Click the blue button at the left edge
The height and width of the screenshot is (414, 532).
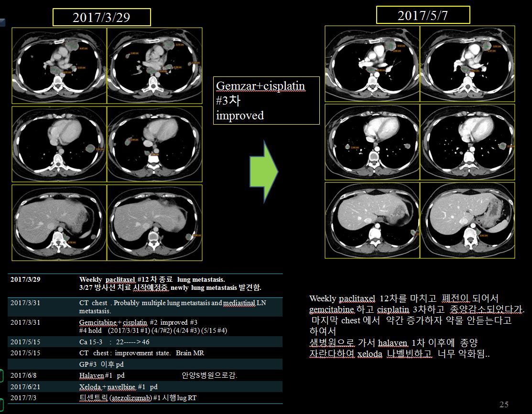click(2, 22)
